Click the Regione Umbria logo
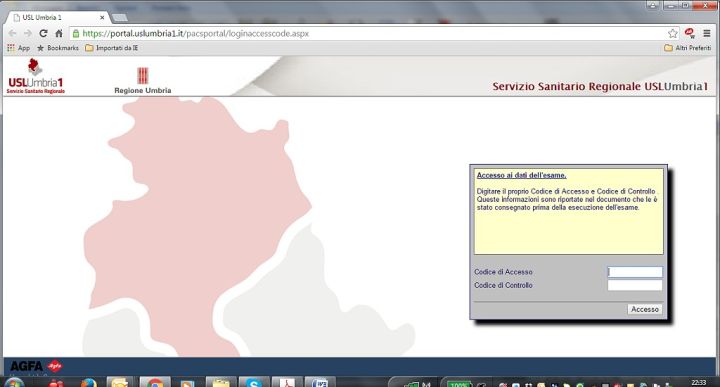Screen dimensions: 720x387 click(143, 81)
